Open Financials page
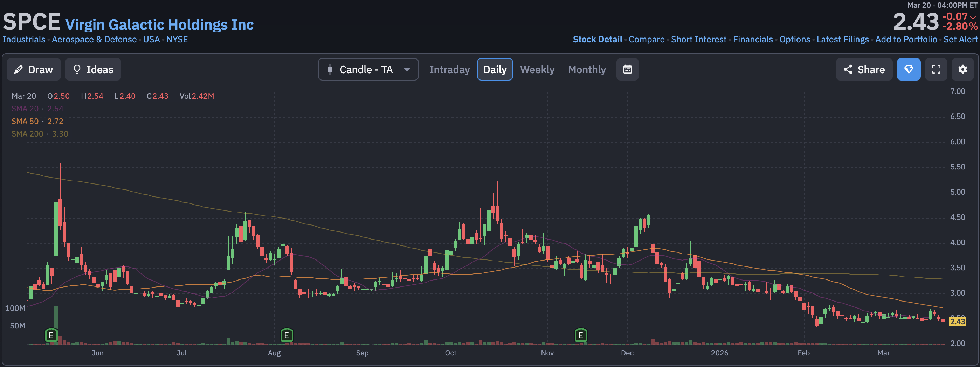 point(752,40)
